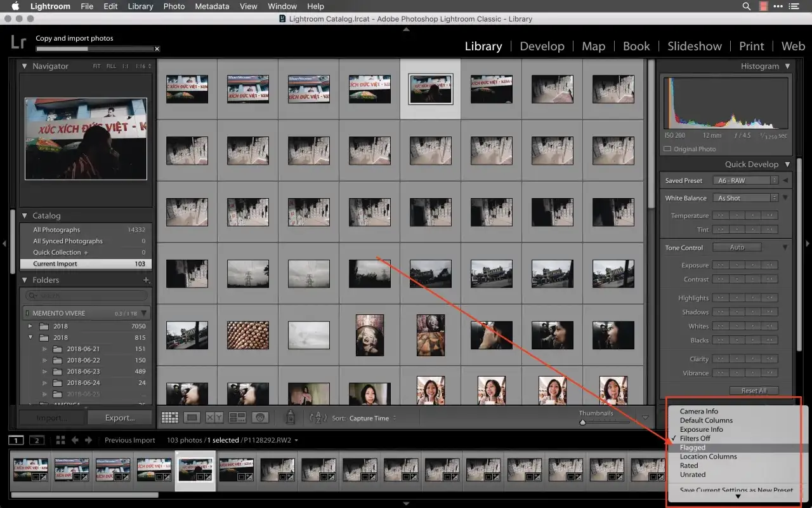Activate Survey view
The width and height of the screenshot is (812, 508).
coord(237,417)
